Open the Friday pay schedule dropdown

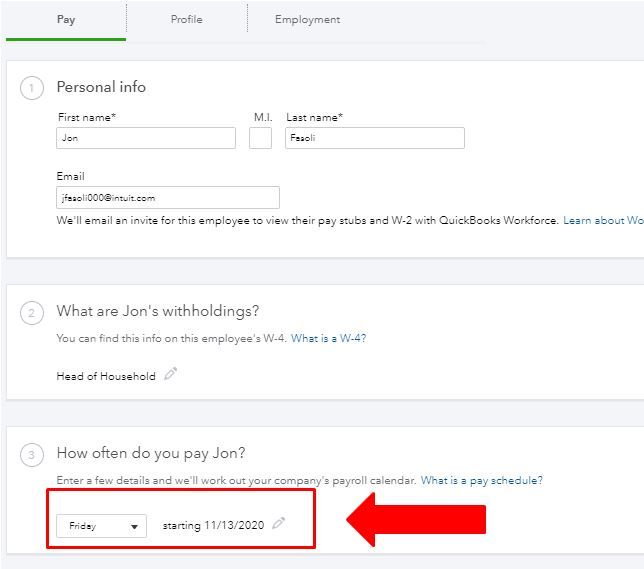tap(101, 526)
